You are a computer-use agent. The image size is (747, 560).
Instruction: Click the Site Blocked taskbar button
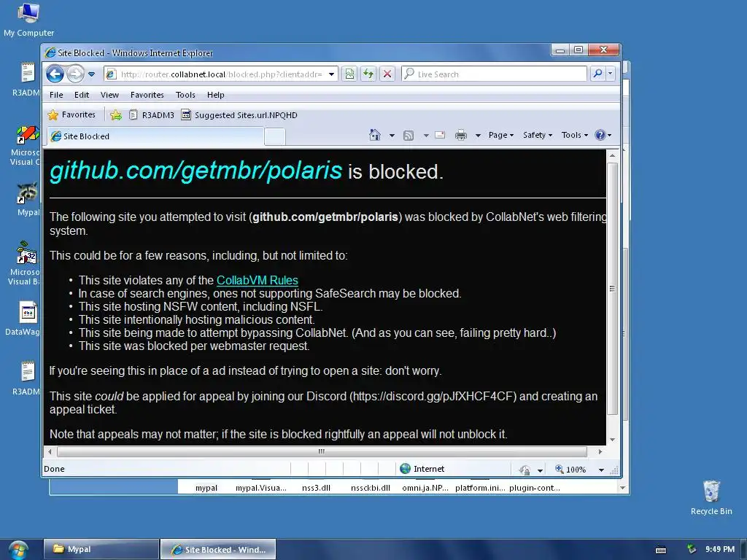pyautogui.click(x=217, y=549)
